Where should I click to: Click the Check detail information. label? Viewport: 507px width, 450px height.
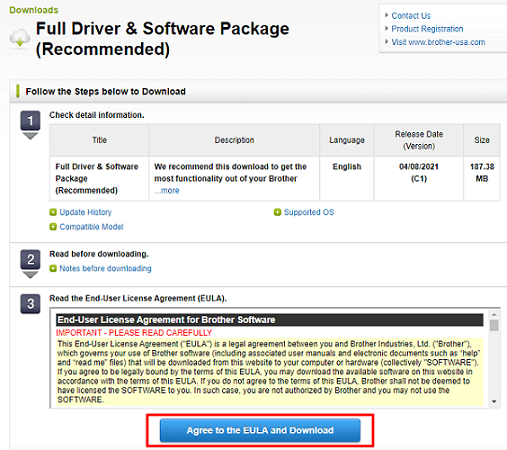(97, 115)
